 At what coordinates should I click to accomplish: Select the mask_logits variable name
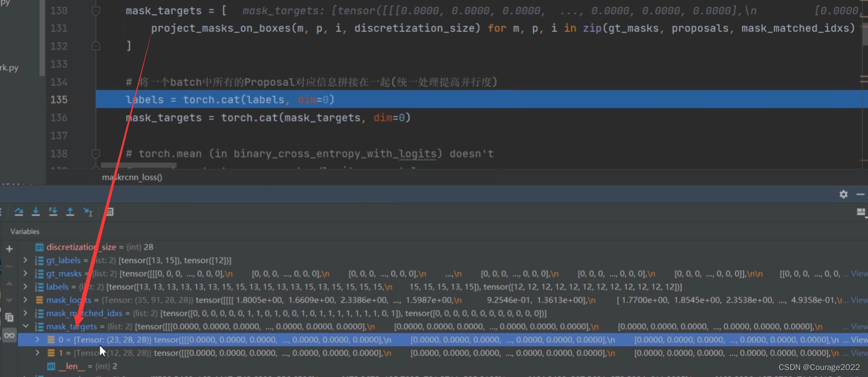[69, 300]
